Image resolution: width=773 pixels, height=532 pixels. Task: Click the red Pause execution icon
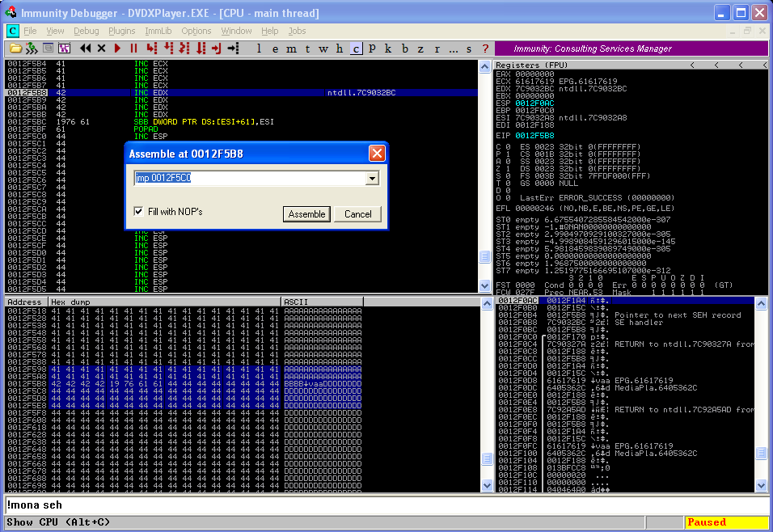pyautogui.click(x=133, y=49)
